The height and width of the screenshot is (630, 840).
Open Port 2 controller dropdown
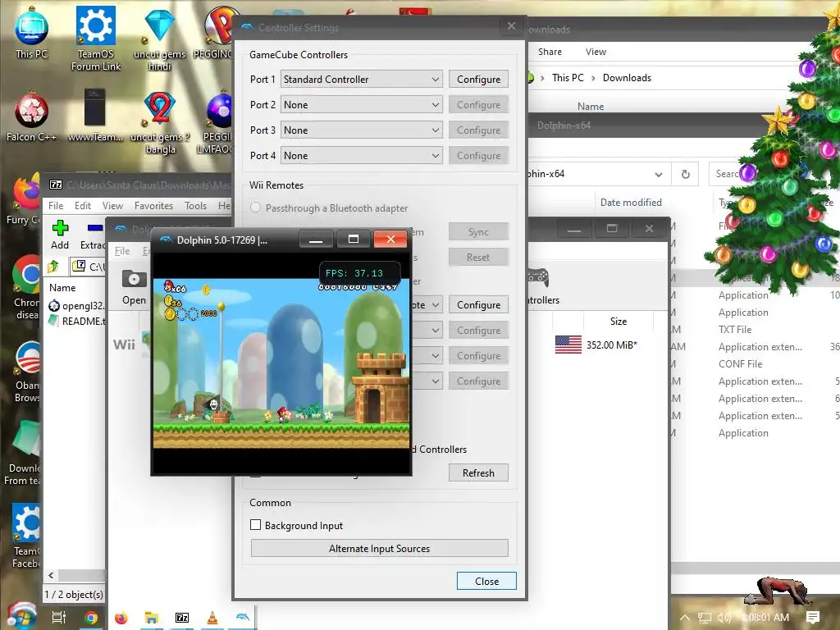point(362,105)
